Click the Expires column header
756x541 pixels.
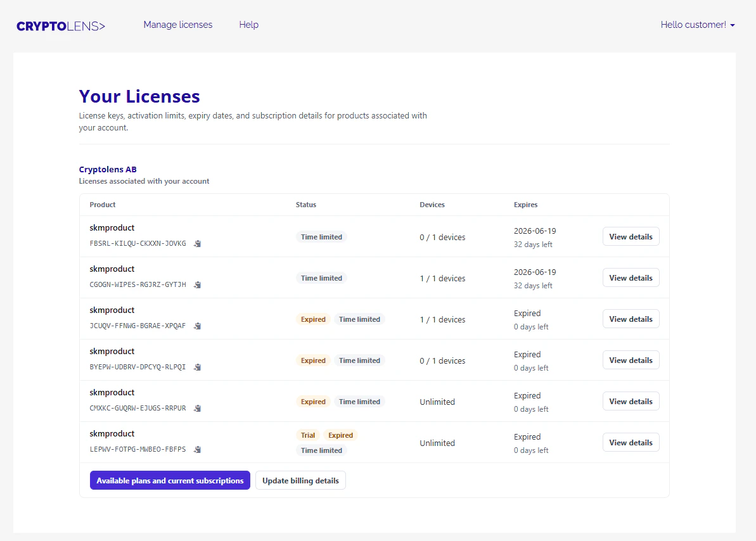[525, 205]
